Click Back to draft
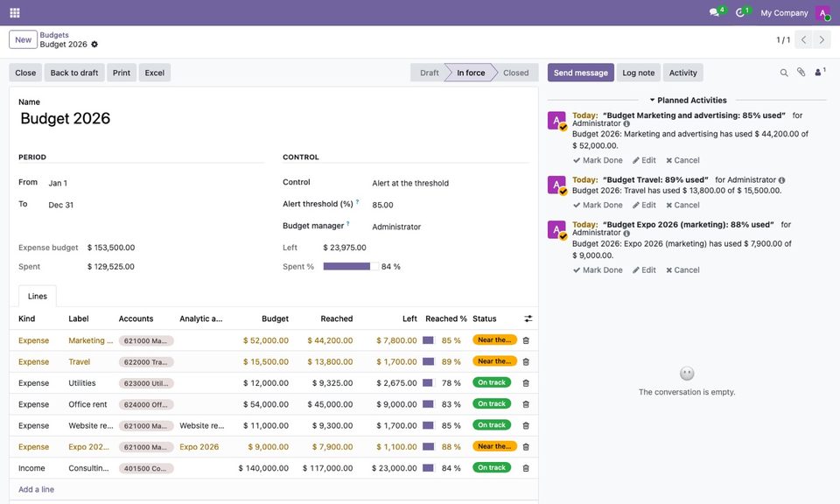 click(74, 73)
